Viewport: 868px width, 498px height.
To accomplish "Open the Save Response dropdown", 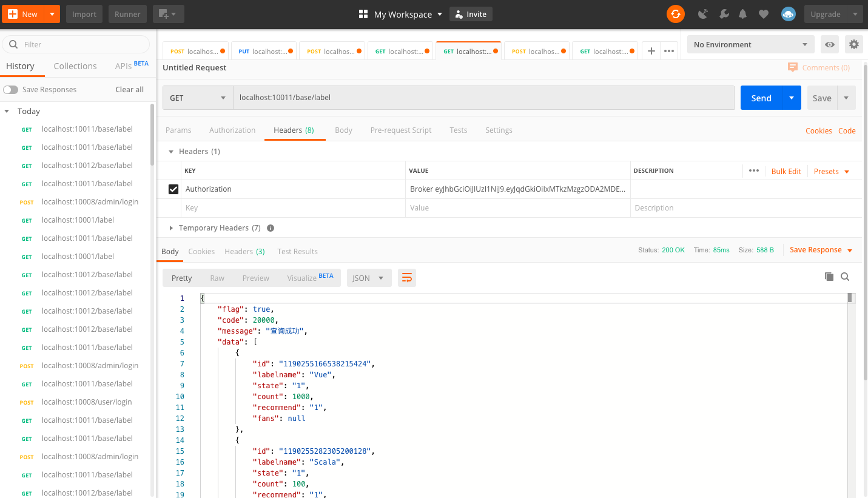I will point(821,250).
